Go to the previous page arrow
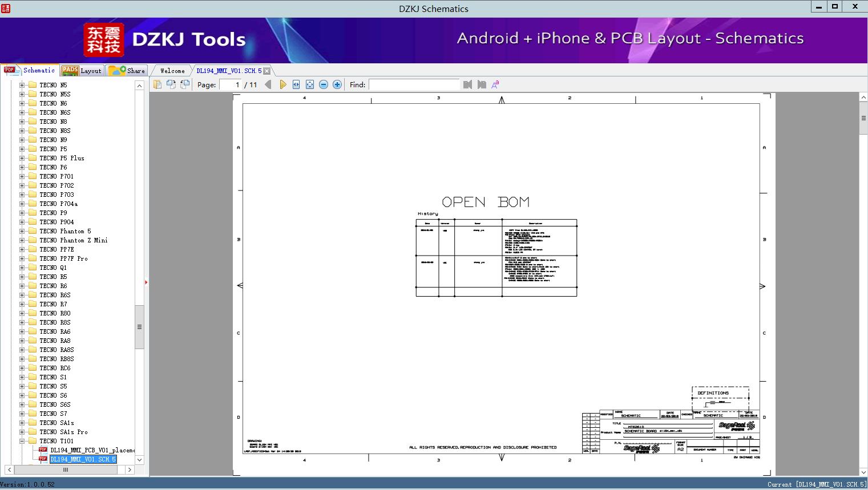868x490 pixels. 268,84
